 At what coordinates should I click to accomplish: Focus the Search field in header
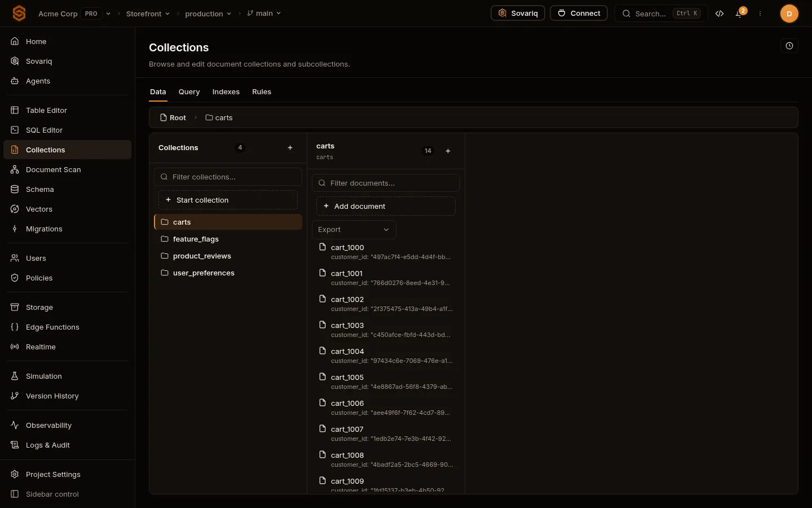coord(661,14)
